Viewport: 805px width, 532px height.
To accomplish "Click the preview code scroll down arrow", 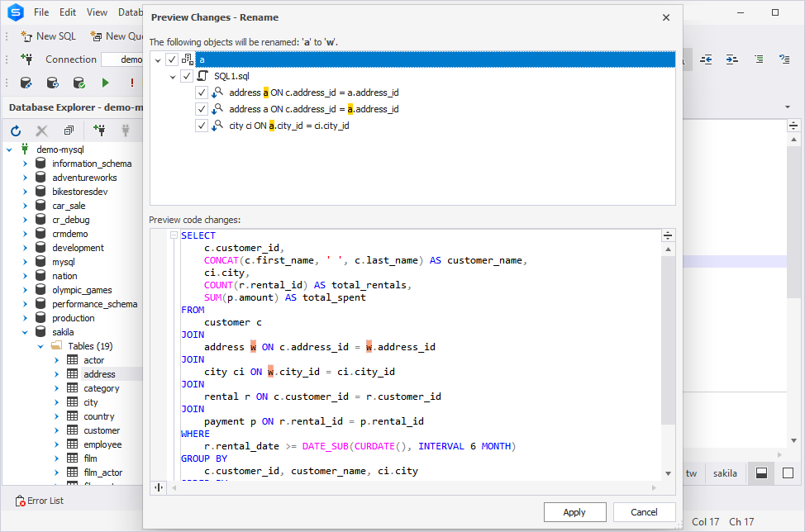I will pos(668,473).
